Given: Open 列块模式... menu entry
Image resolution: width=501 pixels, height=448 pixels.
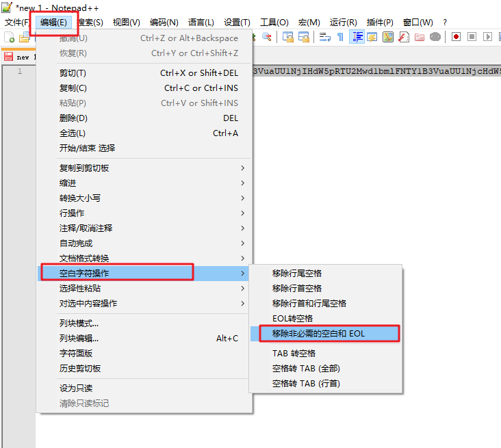Looking at the screenshot, I should coord(144,324).
